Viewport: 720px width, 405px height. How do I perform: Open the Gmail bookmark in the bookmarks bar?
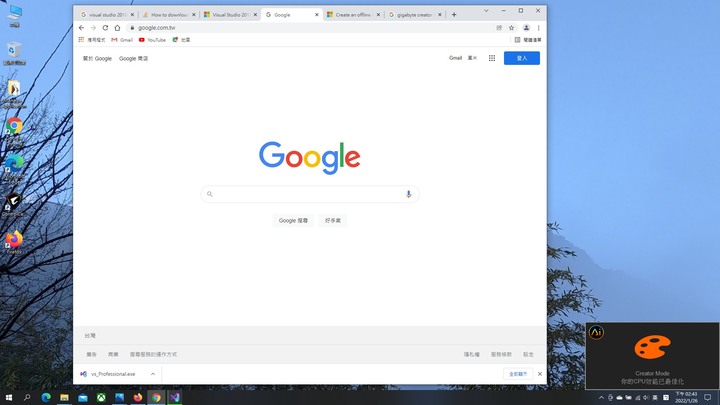[x=122, y=40]
